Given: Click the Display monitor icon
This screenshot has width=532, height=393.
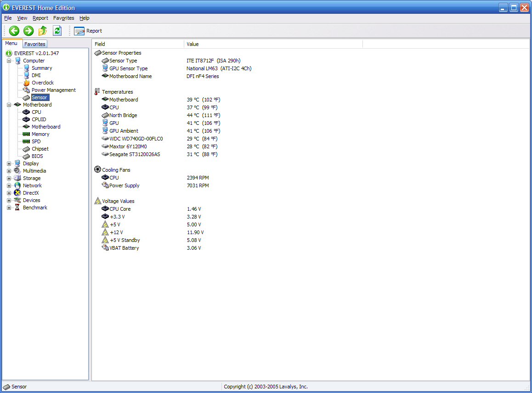Looking at the screenshot, I should pos(17,163).
